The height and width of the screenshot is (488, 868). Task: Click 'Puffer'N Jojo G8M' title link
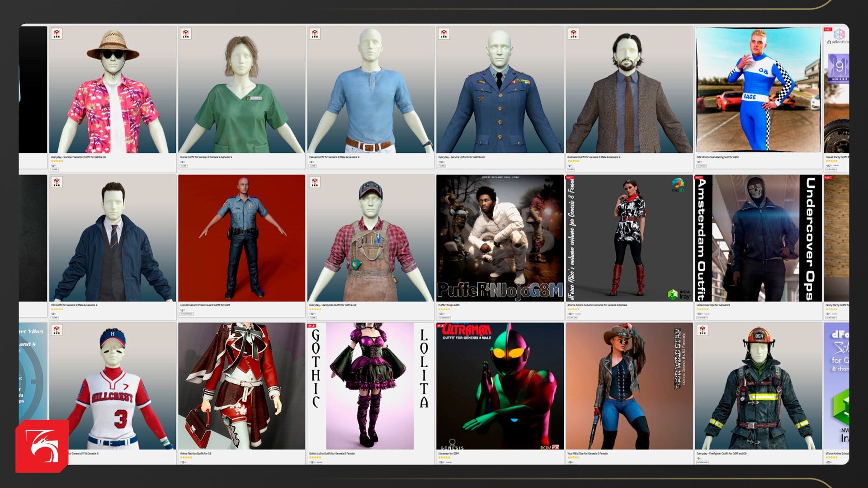(448, 305)
